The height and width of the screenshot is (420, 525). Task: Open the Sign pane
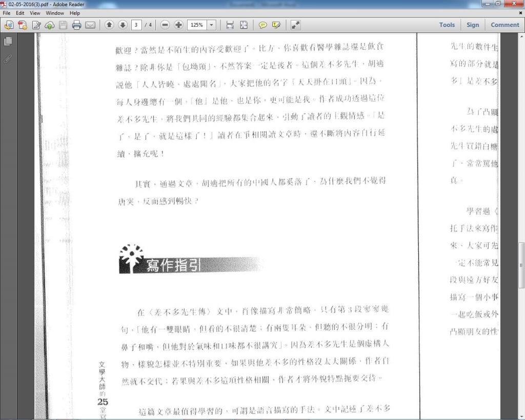pos(473,25)
